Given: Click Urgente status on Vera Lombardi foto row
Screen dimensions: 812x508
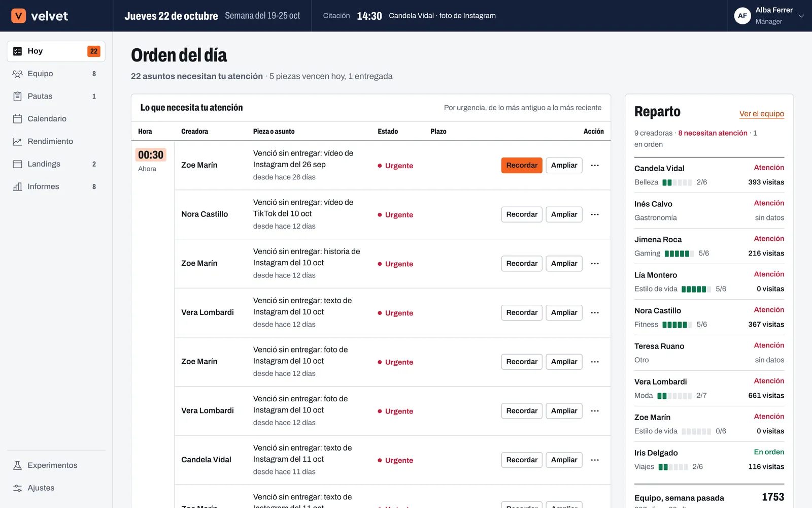Looking at the screenshot, I should click(395, 411).
